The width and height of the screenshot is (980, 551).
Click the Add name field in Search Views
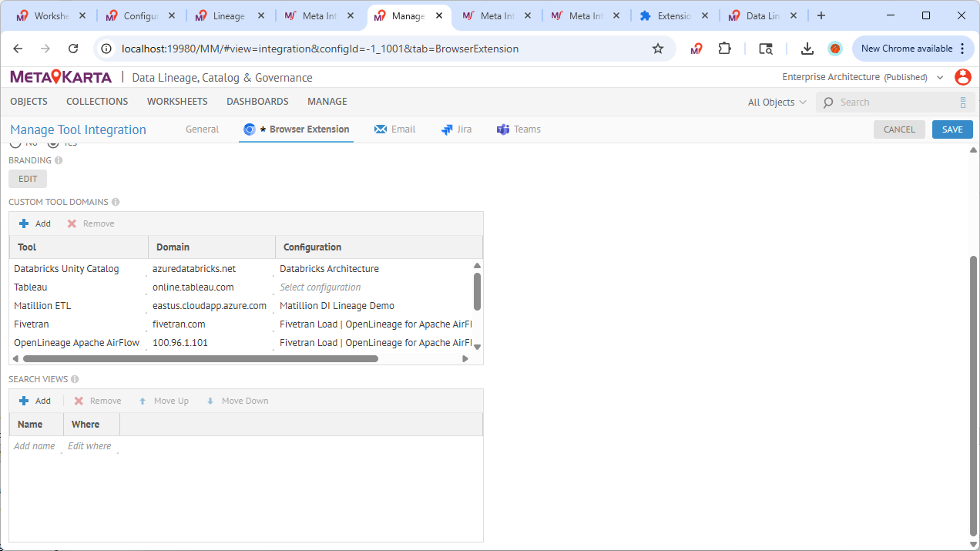[x=35, y=446]
